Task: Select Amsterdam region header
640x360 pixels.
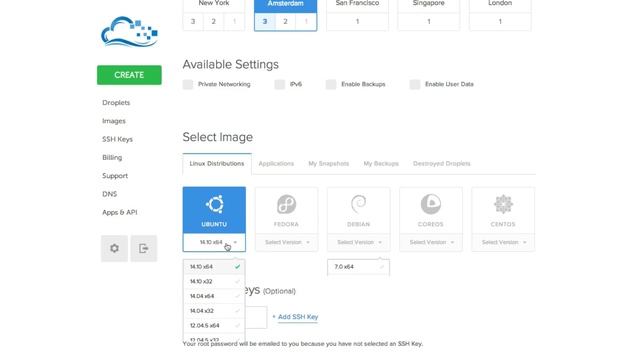Action: [285, 5]
